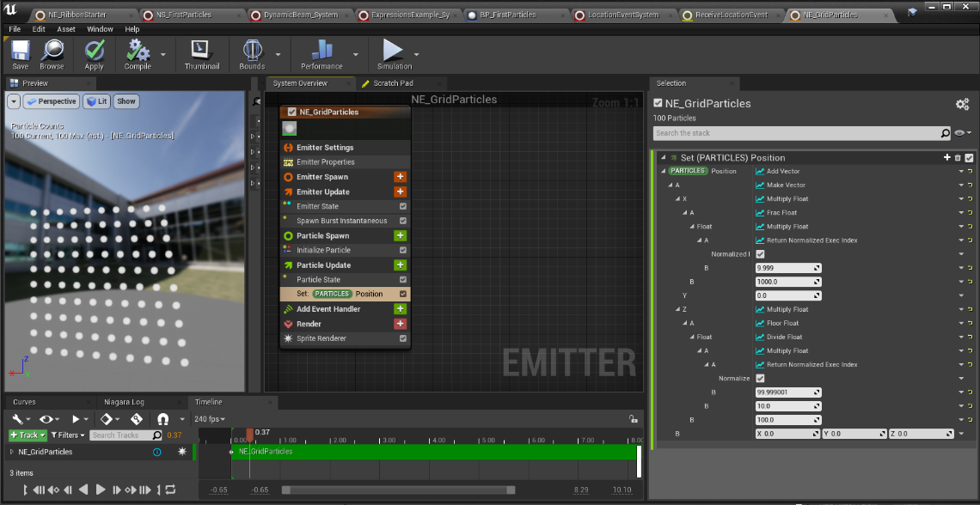Click the Search the stack field
Image resolution: width=980 pixels, height=505 pixels.
click(795, 133)
